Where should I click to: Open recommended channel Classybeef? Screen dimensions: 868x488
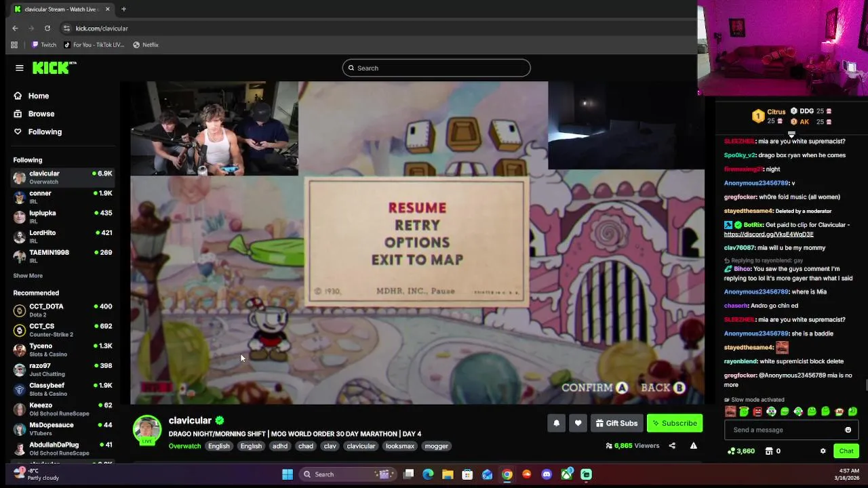pos(62,389)
